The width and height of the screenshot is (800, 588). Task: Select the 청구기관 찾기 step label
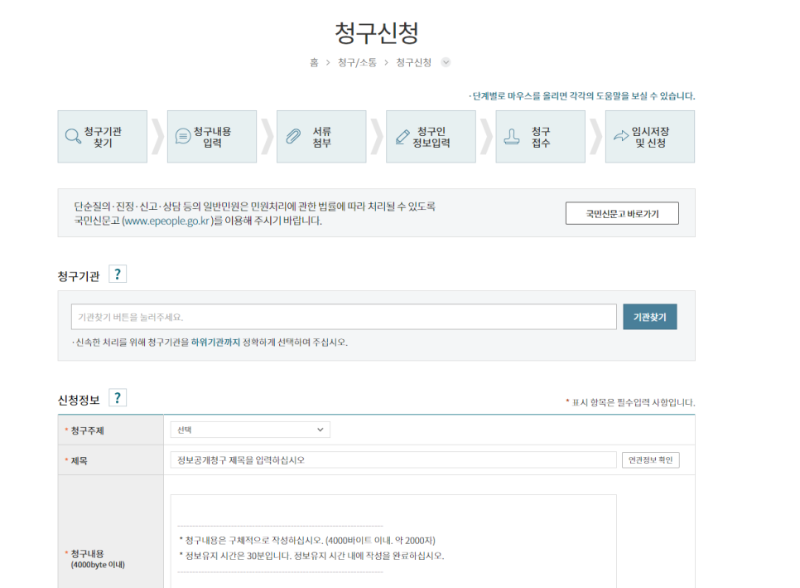pyautogui.click(x=103, y=137)
